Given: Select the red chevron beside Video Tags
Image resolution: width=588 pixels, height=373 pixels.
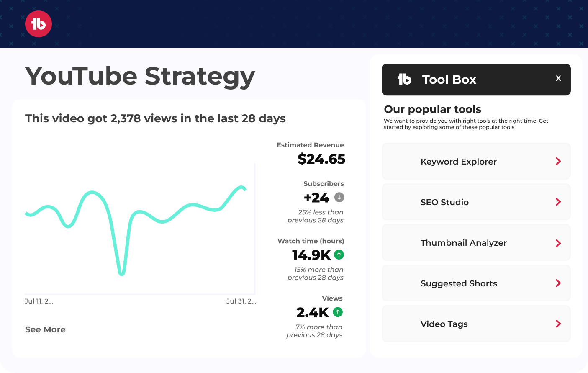Looking at the screenshot, I should click(558, 324).
